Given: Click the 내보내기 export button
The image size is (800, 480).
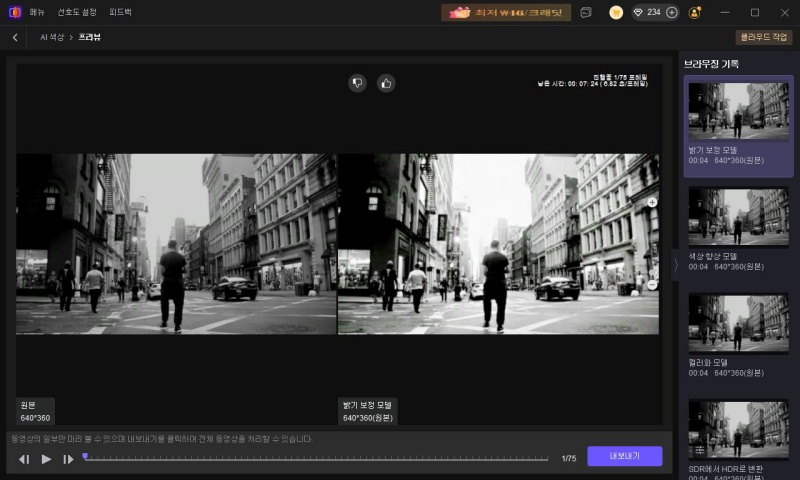Looking at the screenshot, I should (x=624, y=456).
